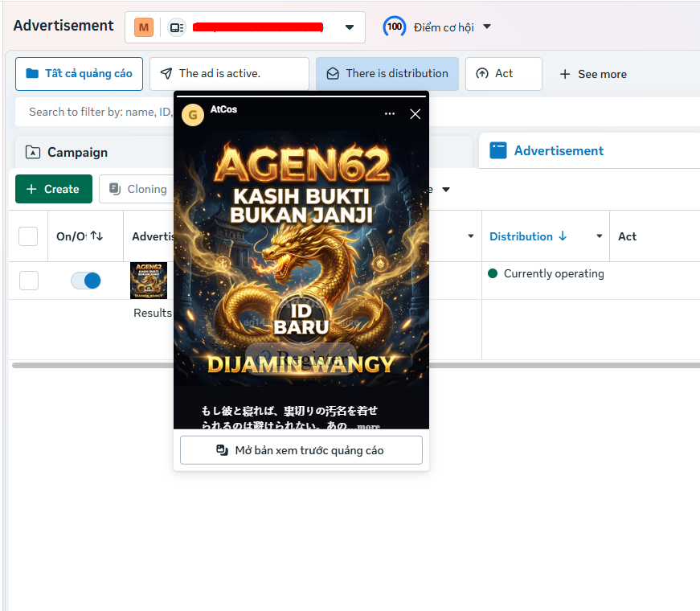The image size is (700, 611).
Task: Click the Cloning button
Action: 137,189
